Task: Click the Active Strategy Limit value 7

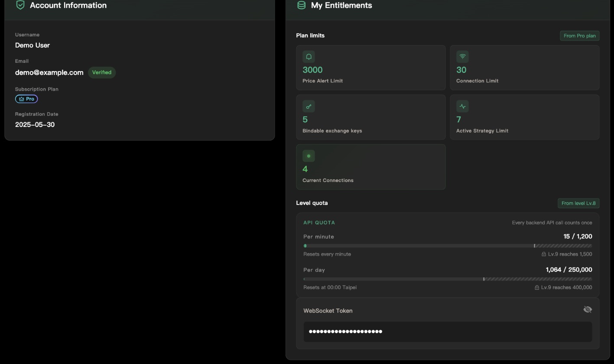Action: (458, 120)
